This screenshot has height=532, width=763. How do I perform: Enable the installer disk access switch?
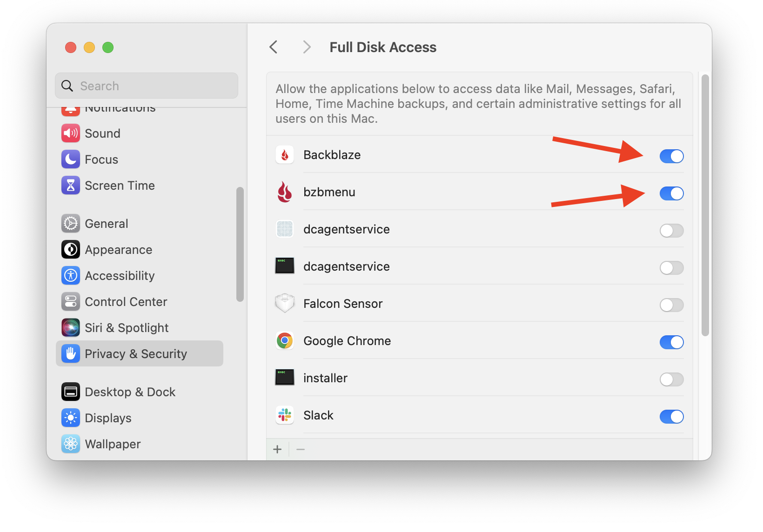[x=672, y=379]
